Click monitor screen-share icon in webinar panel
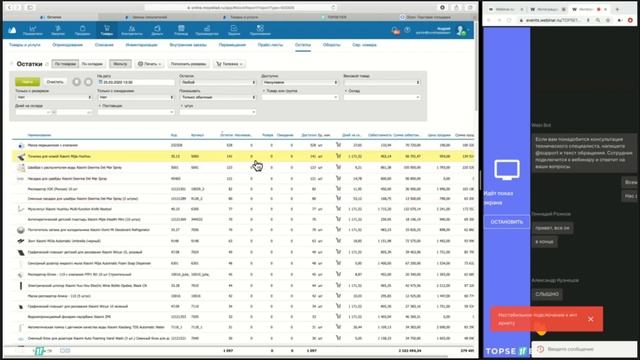 [507, 170]
